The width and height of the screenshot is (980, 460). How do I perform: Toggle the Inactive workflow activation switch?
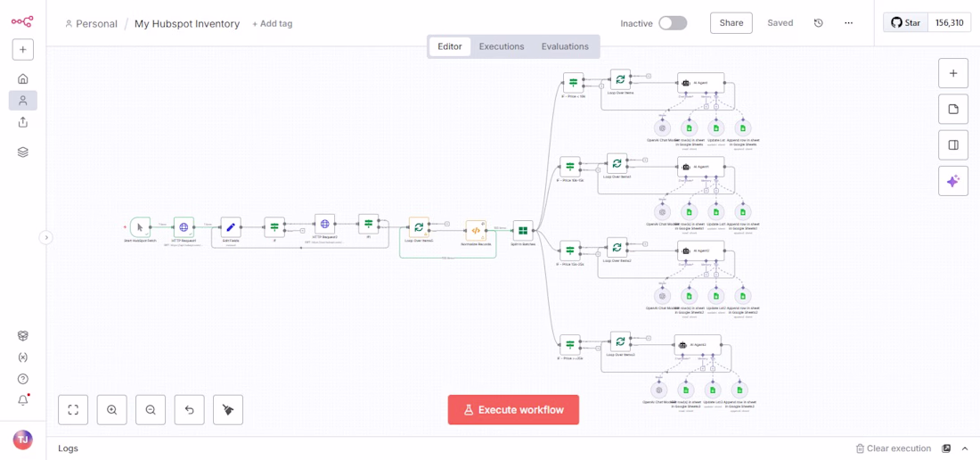pos(673,23)
